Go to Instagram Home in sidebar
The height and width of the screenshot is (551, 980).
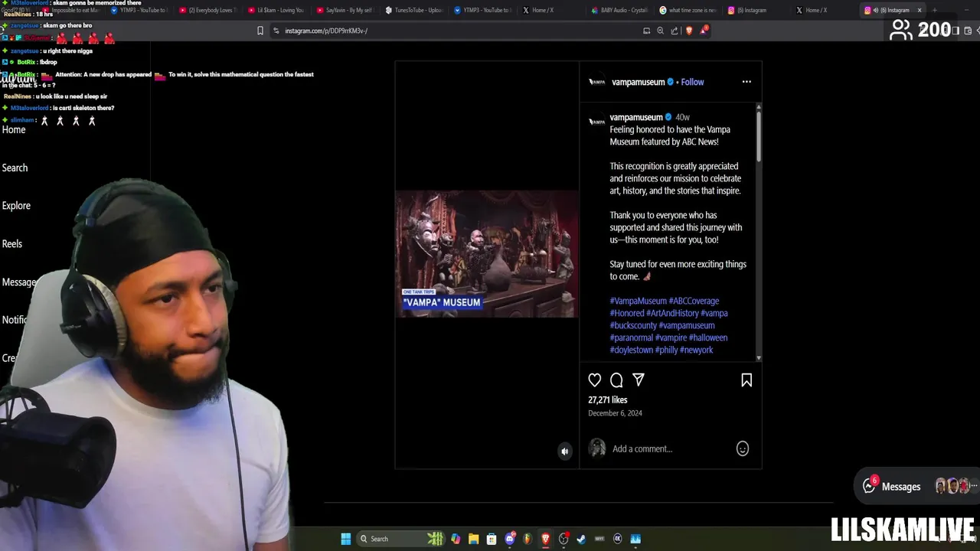(14, 130)
